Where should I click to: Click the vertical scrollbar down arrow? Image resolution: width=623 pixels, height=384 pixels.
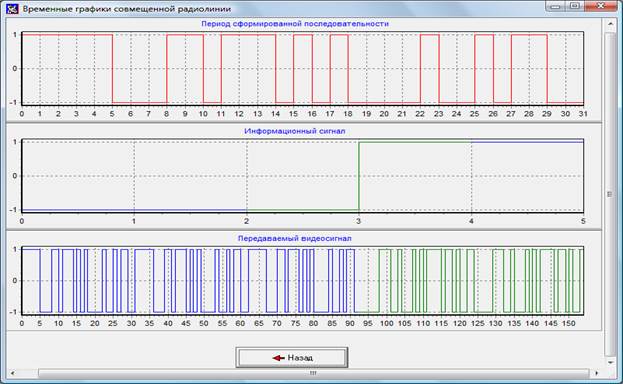(610, 363)
